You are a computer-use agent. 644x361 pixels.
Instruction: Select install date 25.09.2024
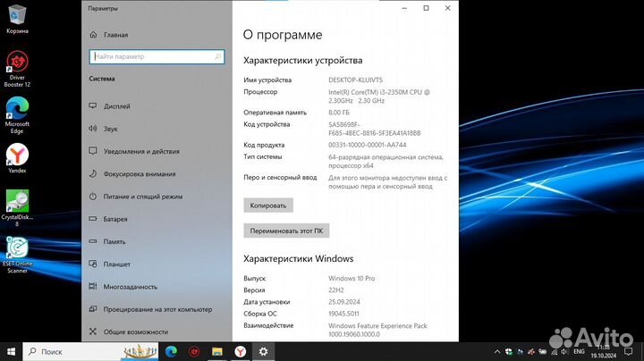[x=344, y=302]
